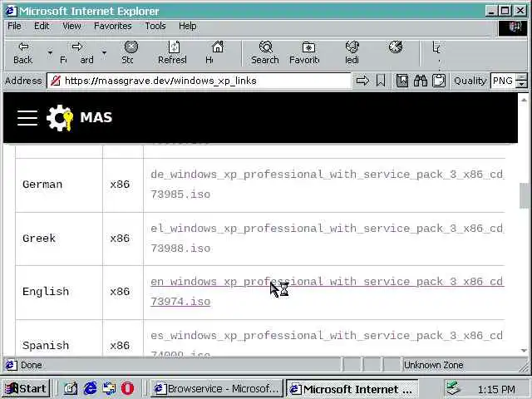The image size is (532, 399).
Task: Click the Edit page toolbar icon
Action: 437,48
